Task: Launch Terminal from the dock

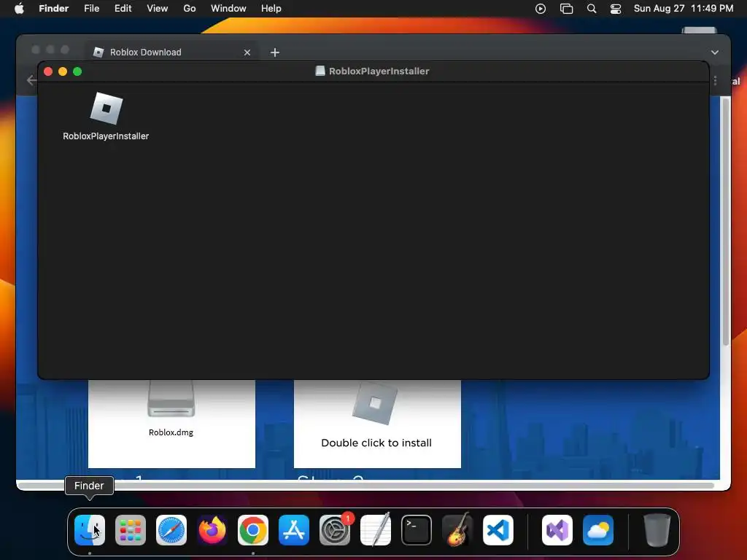Action: click(417, 530)
